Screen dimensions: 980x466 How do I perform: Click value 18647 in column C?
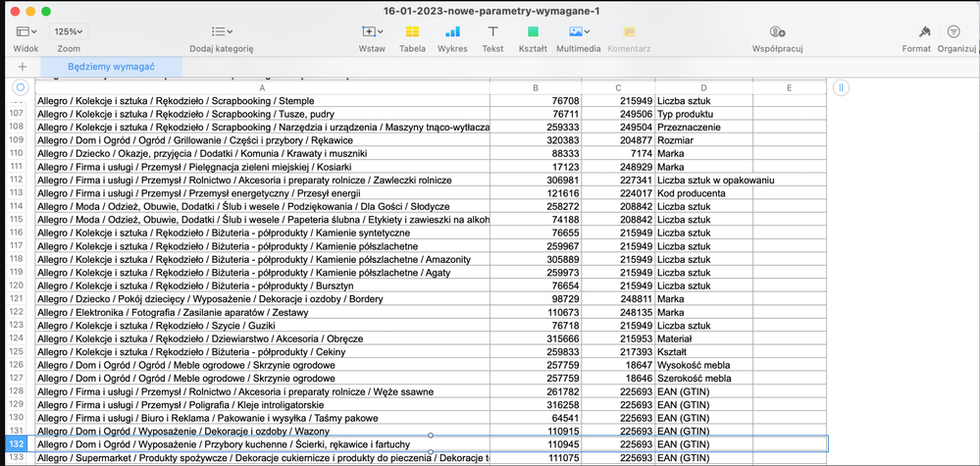click(618, 365)
